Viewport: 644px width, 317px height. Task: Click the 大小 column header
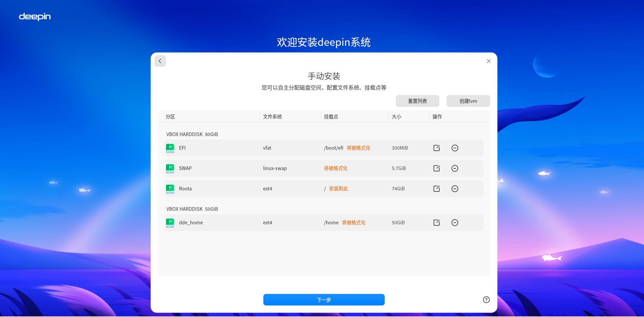397,117
